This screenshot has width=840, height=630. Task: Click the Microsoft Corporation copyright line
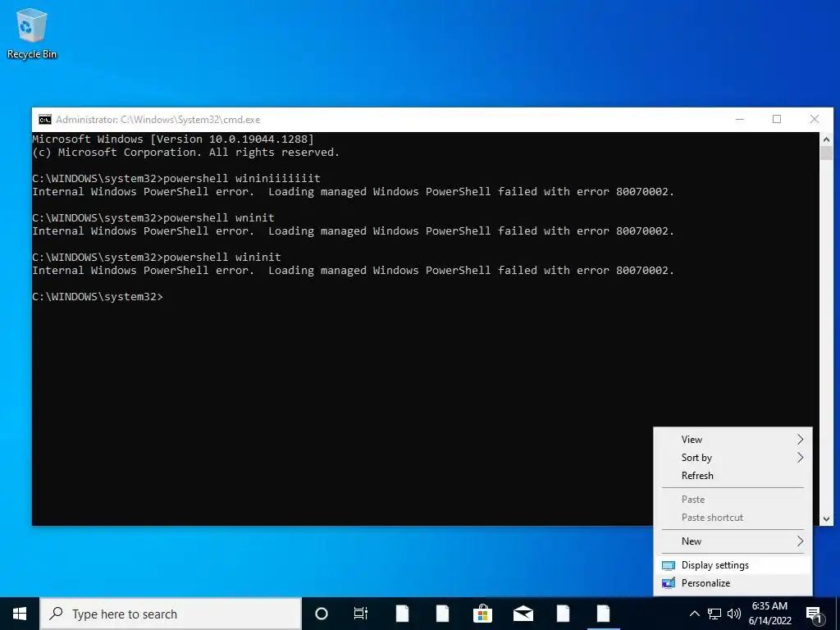[186, 152]
